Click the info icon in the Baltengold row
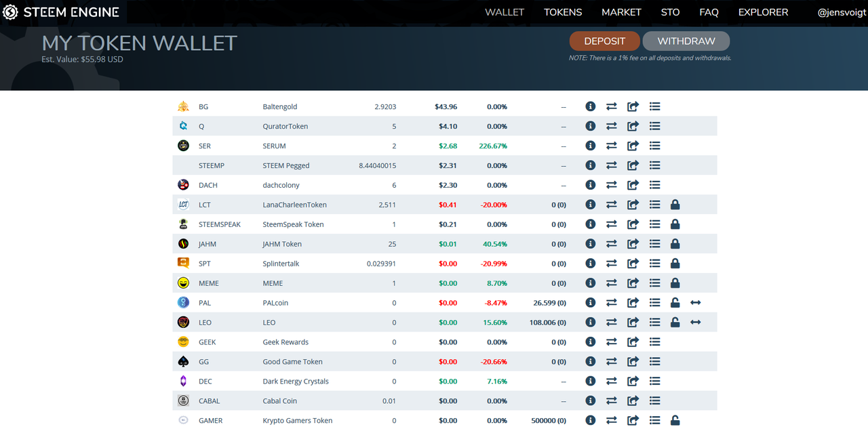The image size is (868, 429). pyautogui.click(x=591, y=106)
